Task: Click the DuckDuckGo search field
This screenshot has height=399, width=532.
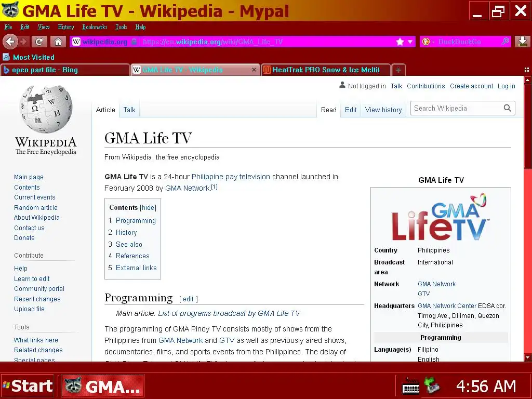Action: [465, 42]
